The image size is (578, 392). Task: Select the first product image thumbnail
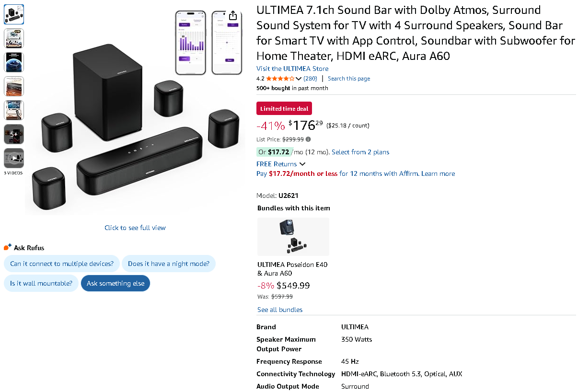click(14, 15)
